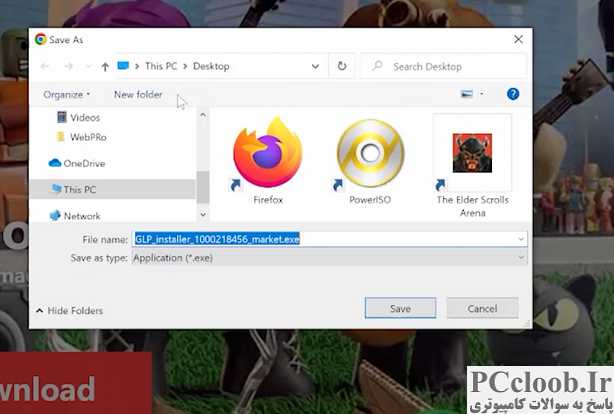Click the Save button
Image resolution: width=614 pixels, height=414 pixels.
pos(400,308)
